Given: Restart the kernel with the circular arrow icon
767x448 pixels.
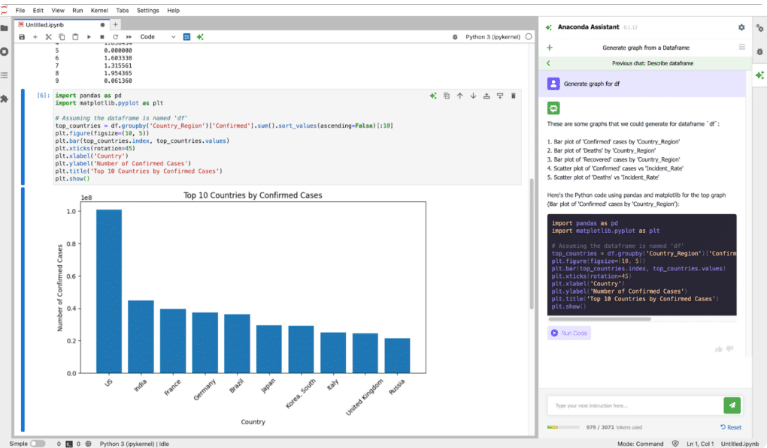Looking at the screenshot, I should [x=115, y=37].
